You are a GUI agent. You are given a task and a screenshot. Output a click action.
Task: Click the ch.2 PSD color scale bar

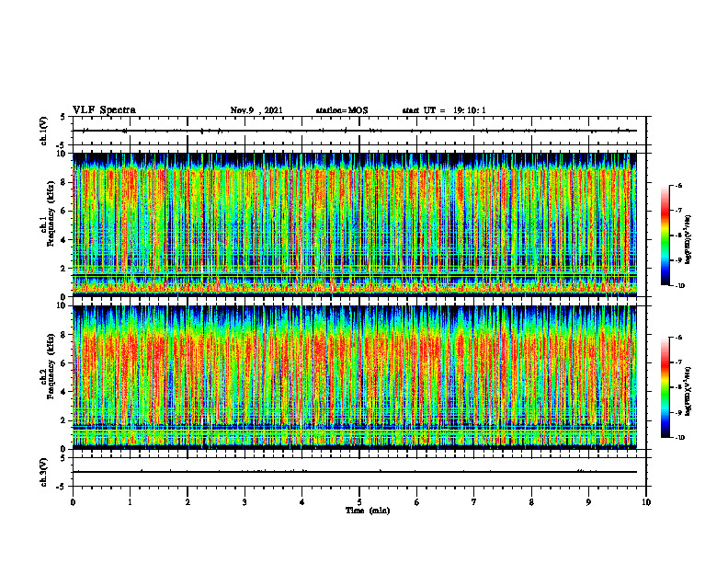point(665,387)
